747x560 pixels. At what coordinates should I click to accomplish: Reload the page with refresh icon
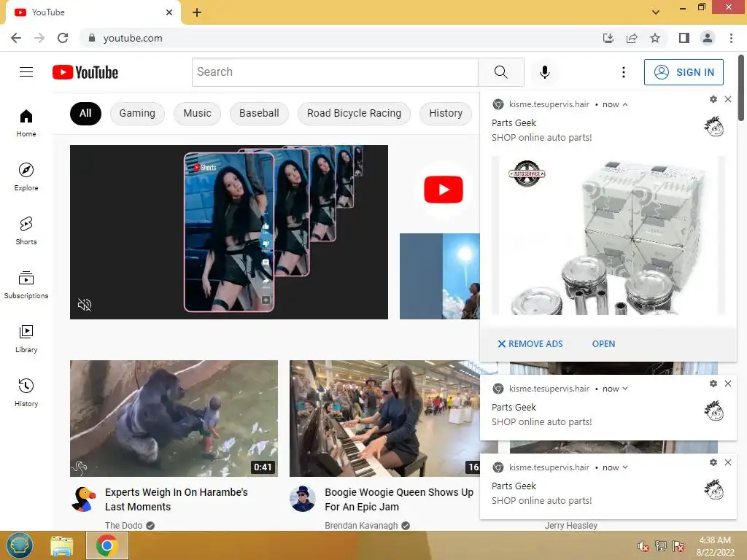tap(63, 38)
